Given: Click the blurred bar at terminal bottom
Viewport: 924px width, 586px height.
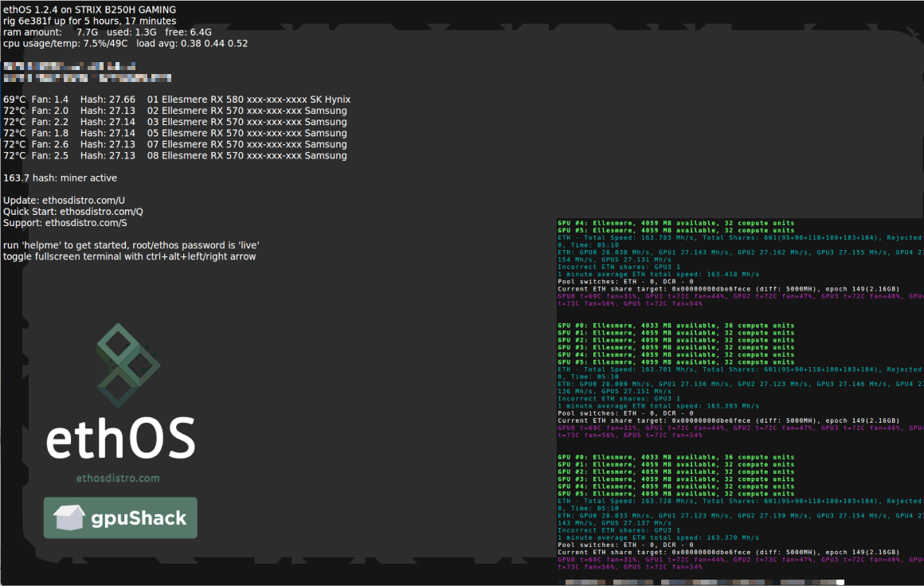Looking at the screenshot, I should coord(704,582).
